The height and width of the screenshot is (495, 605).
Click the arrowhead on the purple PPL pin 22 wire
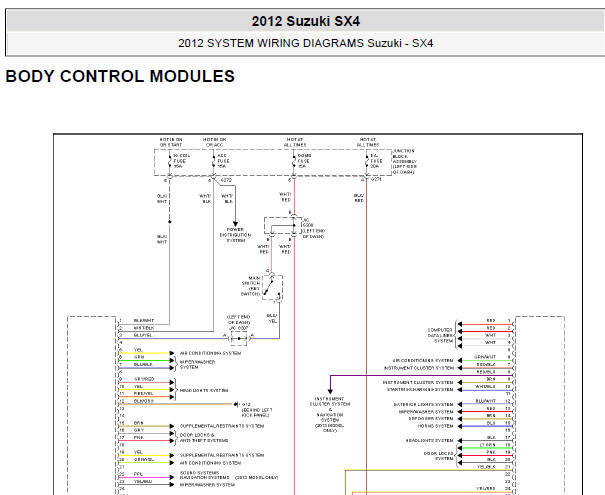[x=172, y=477]
